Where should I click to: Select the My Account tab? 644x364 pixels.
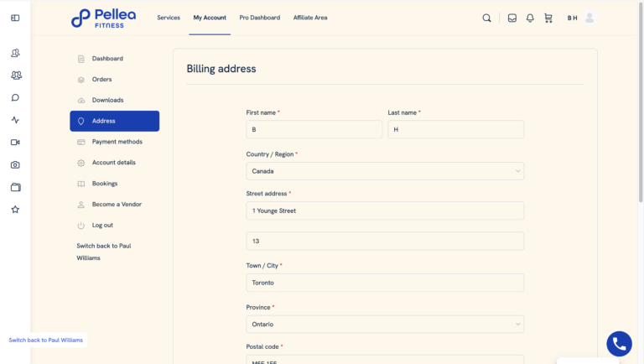[210, 18]
